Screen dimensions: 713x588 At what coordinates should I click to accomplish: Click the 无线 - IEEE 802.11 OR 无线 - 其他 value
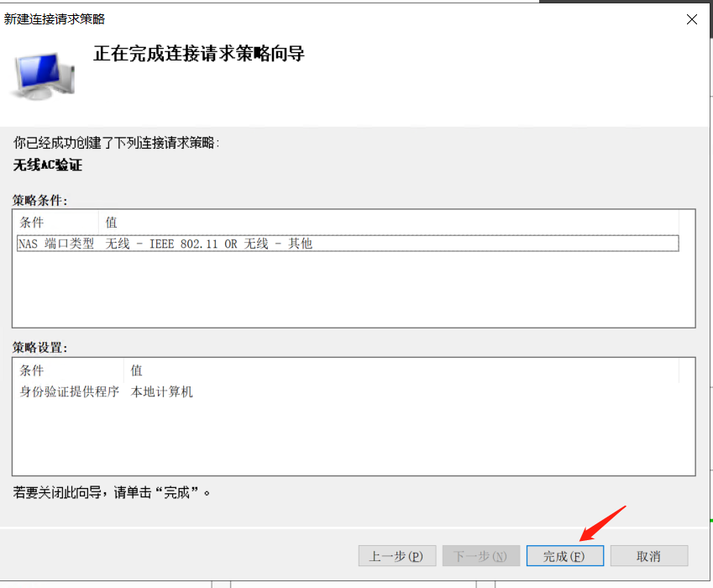click(209, 244)
